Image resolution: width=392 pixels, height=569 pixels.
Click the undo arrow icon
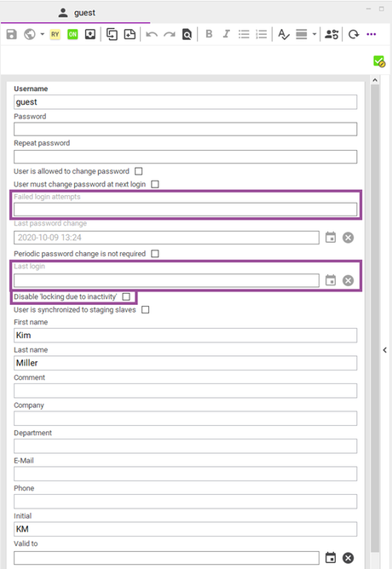click(152, 34)
